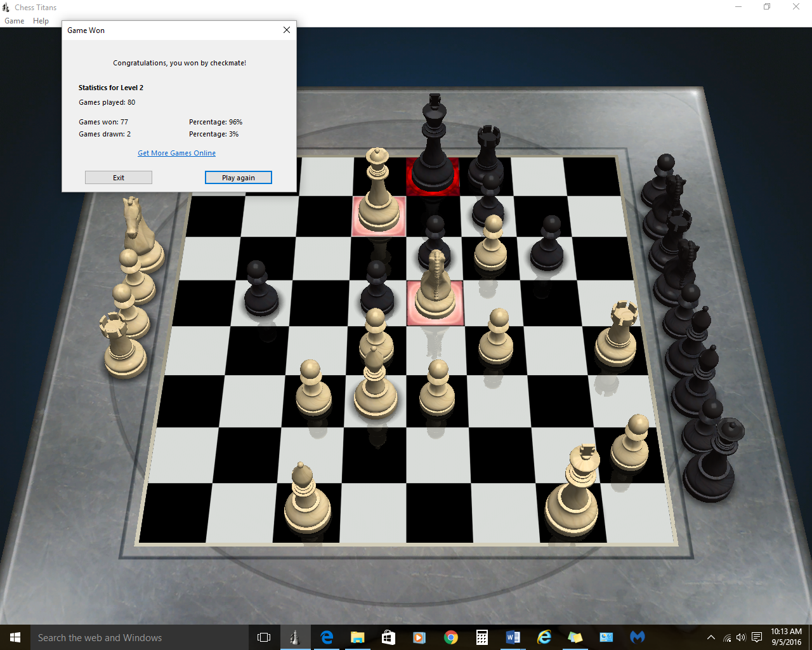Open the Help menu
Image resolution: width=812 pixels, height=650 pixels.
41,21
